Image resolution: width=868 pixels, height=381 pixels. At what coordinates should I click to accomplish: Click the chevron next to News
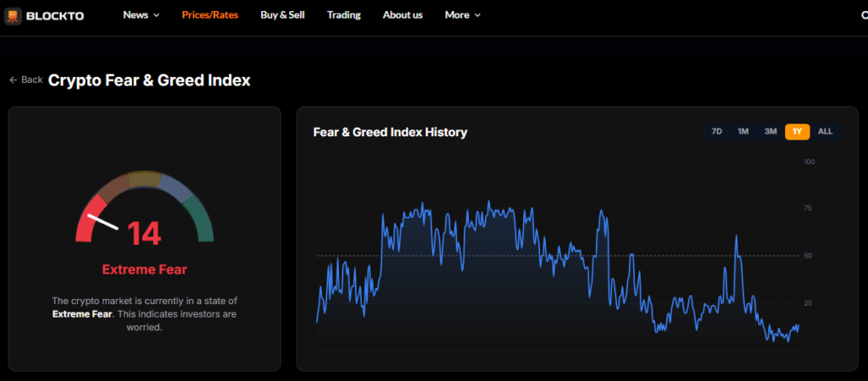click(x=156, y=15)
